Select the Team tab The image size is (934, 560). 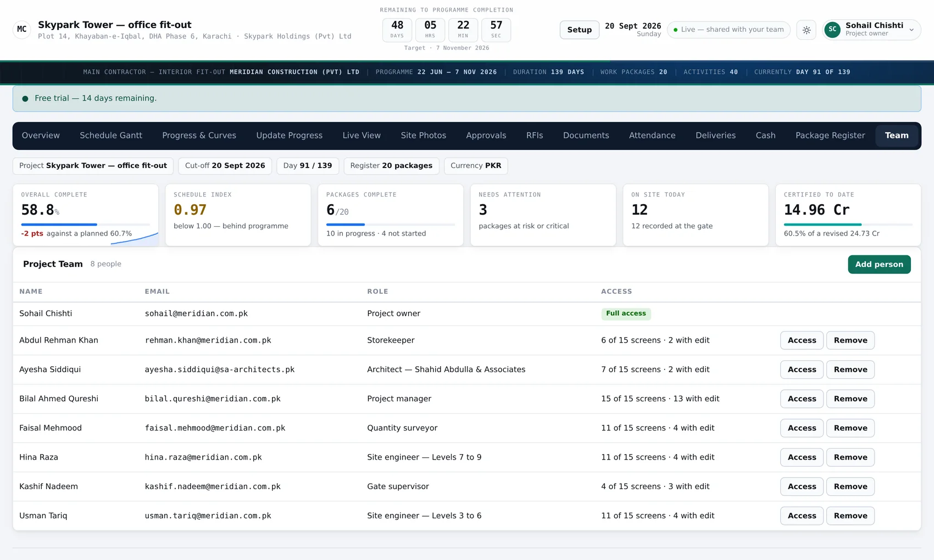click(897, 136)
